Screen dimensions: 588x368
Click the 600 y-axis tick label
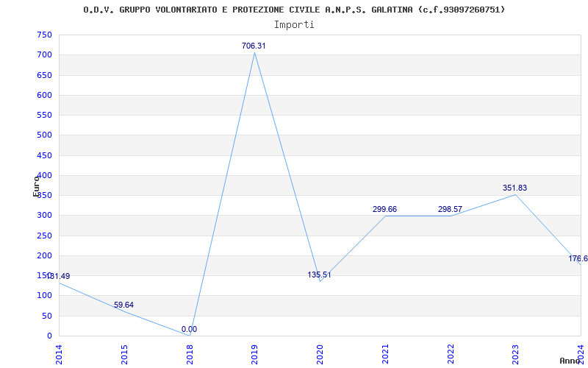click(x=44, y=95)
